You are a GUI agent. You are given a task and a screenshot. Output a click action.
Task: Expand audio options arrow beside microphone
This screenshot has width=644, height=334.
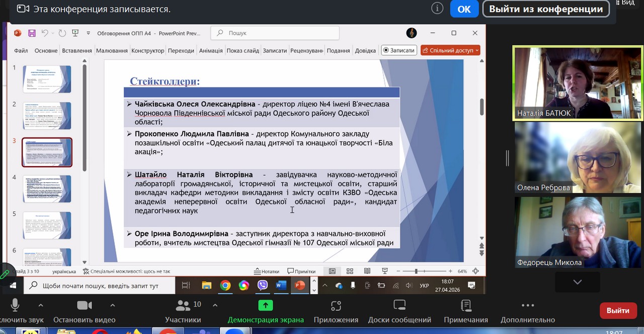(41, 305)
